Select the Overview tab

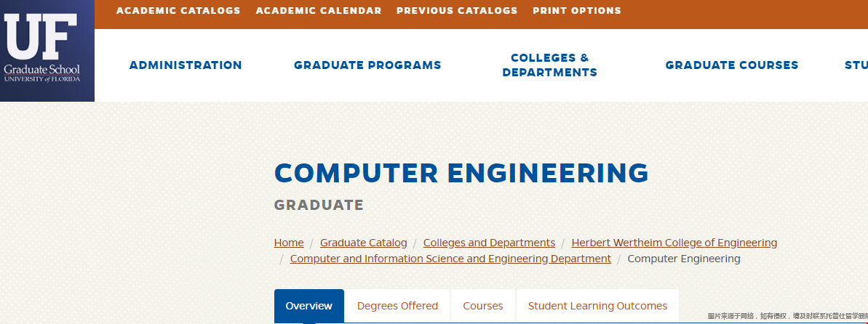(309, 306)
